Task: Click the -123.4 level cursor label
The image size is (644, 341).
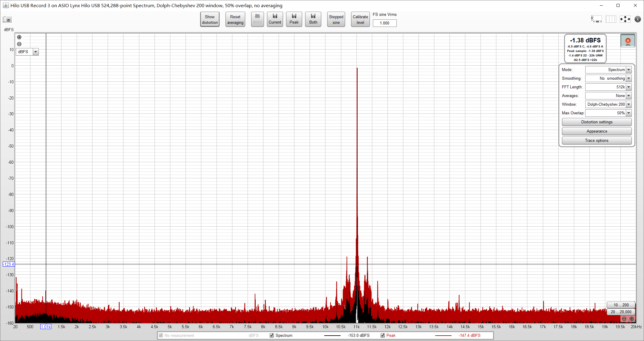Action: pos(9,264)
